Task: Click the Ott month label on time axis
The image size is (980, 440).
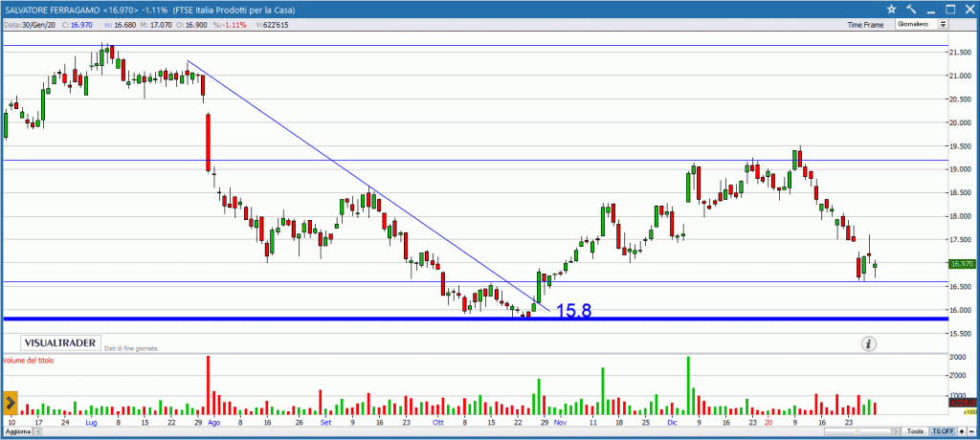Action: tap(437, 423)
